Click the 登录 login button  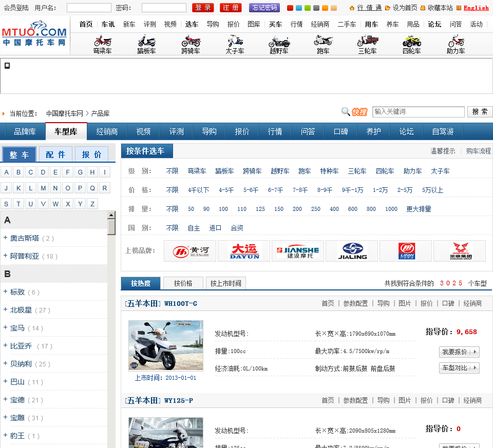(203, 8)
